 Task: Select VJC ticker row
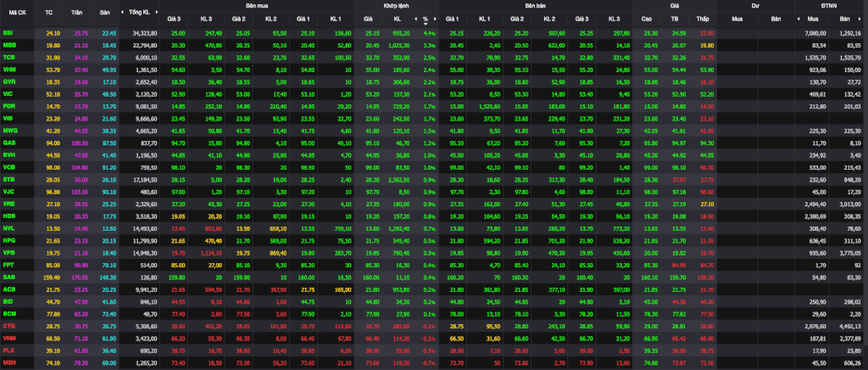8,191
